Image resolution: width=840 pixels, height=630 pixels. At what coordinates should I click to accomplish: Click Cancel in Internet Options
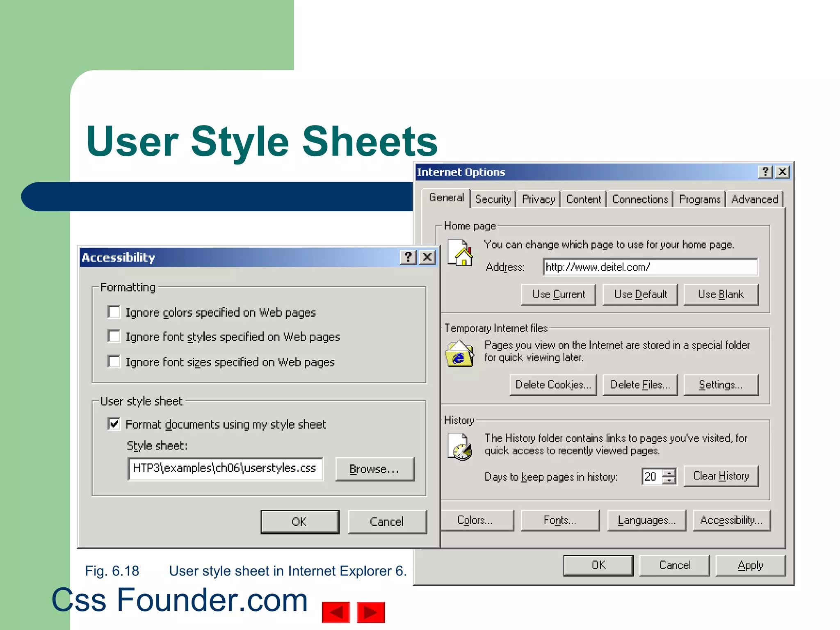click(675, 566)
